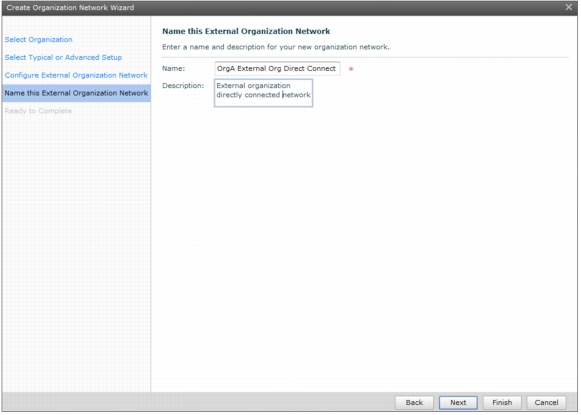Screen dimensions: 581x415
Task: Proceed with the Next button
Action: click(458, 402)
